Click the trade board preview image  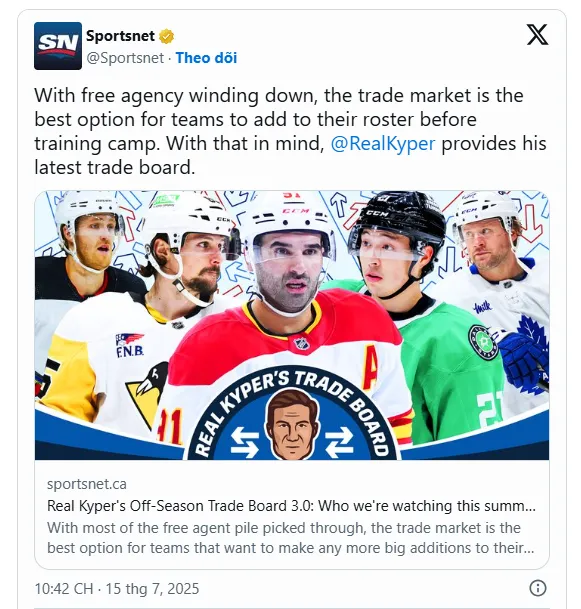[x=292, y=325]
